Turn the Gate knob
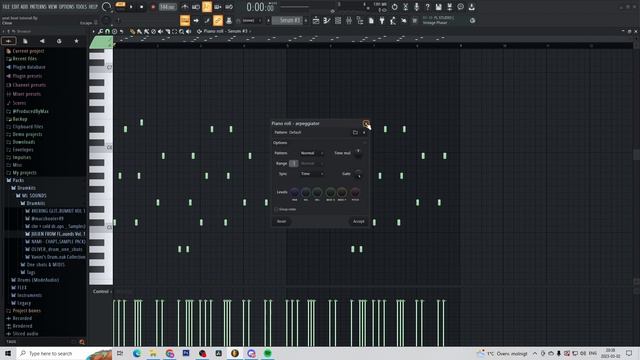 (x=358, y=174)
